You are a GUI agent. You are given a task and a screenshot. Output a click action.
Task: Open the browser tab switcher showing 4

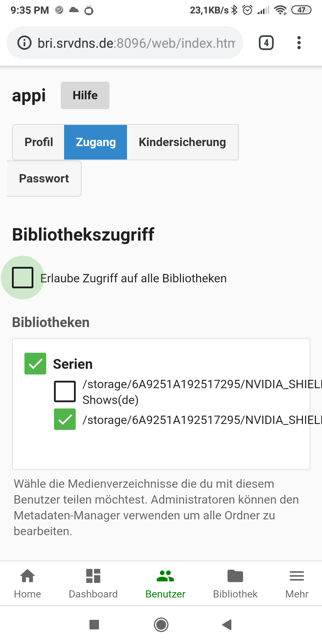tap(266, 43)
